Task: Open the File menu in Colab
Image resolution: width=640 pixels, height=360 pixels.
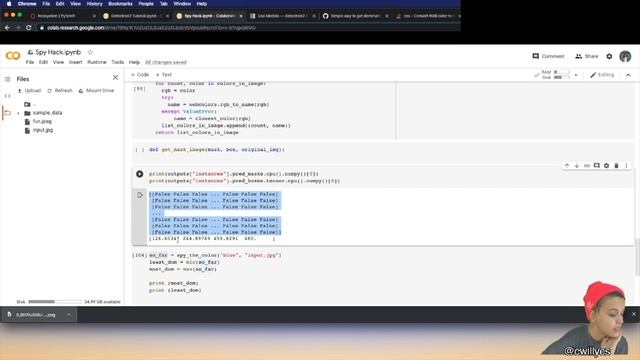Action: [x=30, y=62]
